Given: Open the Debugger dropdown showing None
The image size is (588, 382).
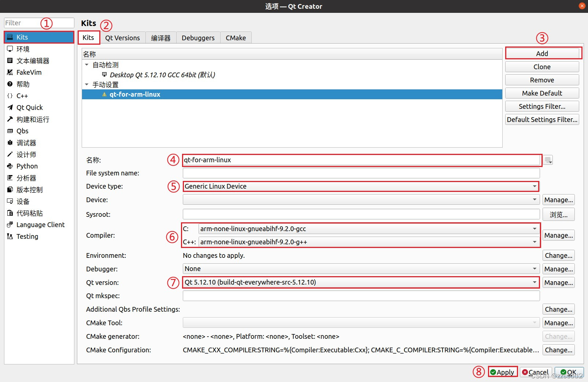Looking at the screenshot, I should click(361, 269).
